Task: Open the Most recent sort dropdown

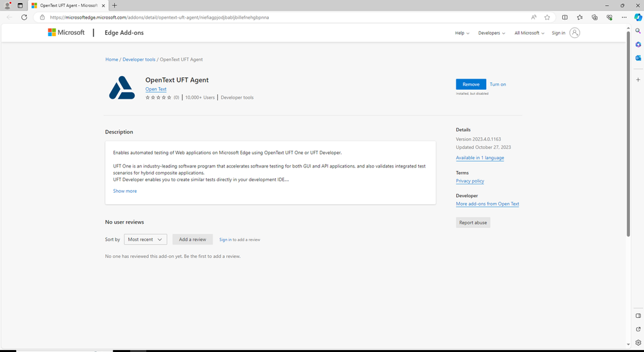Action: click(146, 239)
